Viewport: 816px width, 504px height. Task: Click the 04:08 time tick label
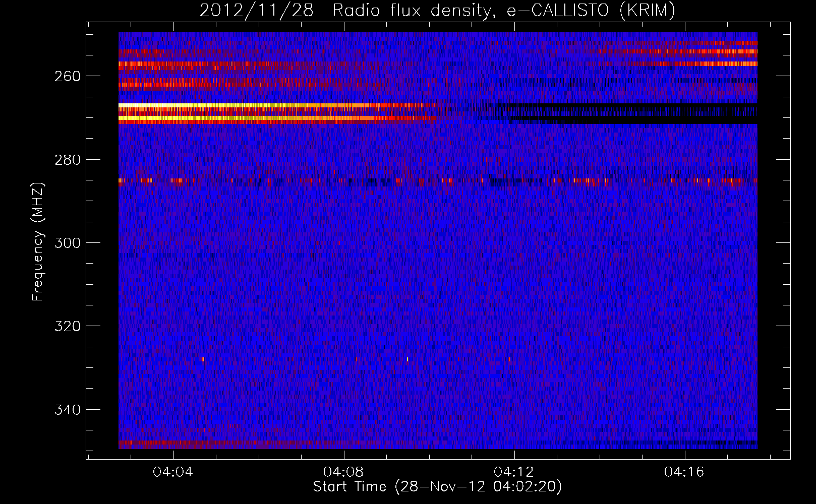point(343,472)
